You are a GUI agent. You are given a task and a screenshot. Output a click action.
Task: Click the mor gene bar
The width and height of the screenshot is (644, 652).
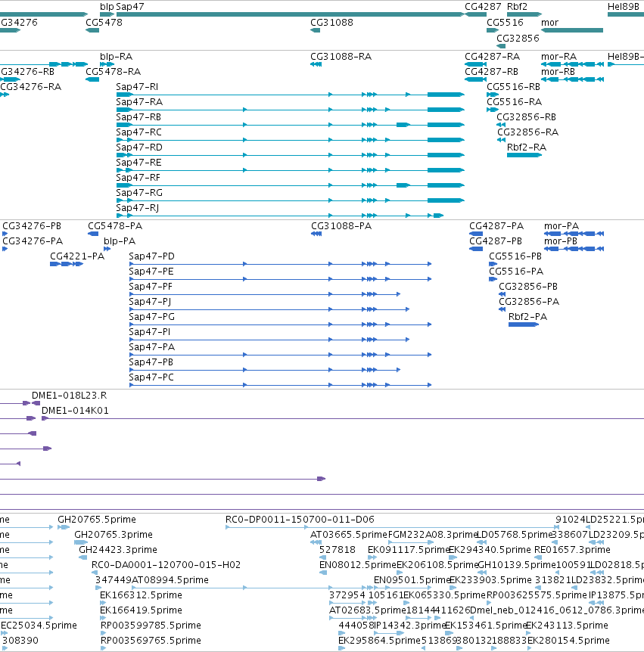[x=572, y=30]
